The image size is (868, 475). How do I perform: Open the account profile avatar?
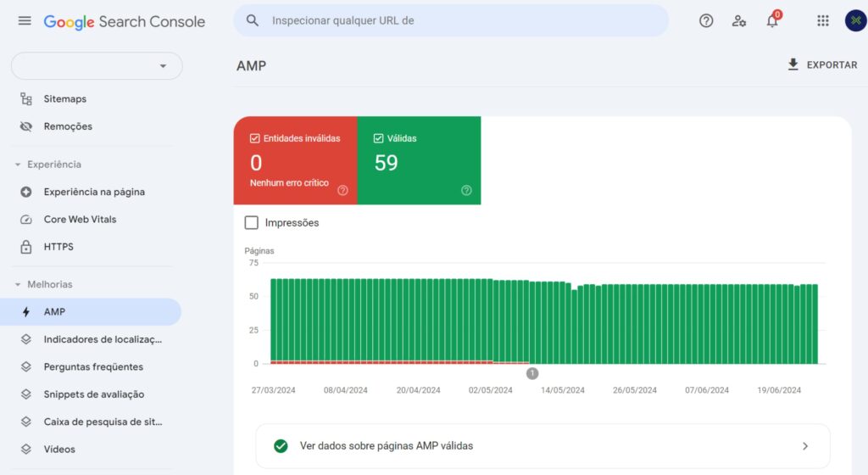click(855, 20)
